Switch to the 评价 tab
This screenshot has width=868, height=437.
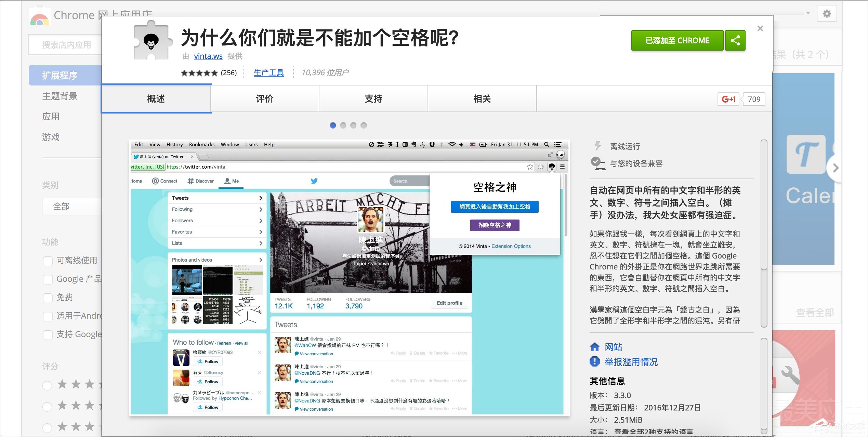coord(264,99)
